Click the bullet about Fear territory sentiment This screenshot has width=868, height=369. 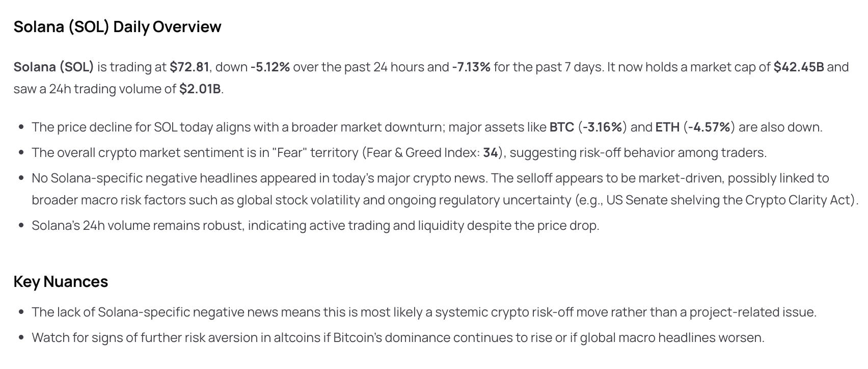[399, 152]
